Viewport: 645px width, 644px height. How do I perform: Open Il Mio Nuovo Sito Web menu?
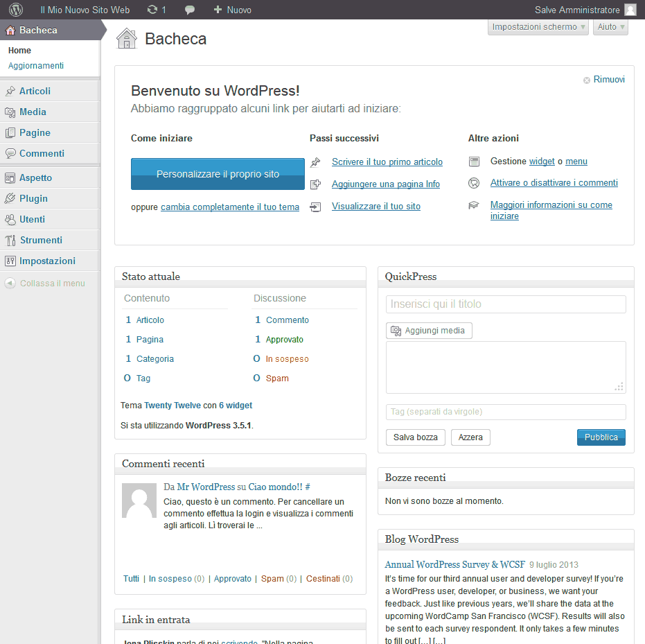(x=85, y=10)
